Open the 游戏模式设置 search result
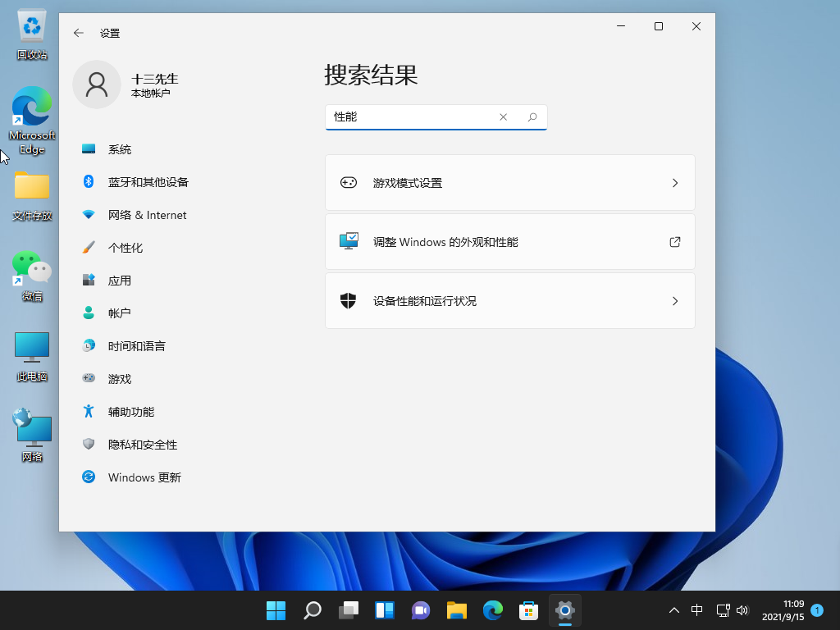 [x=510, y=183]
